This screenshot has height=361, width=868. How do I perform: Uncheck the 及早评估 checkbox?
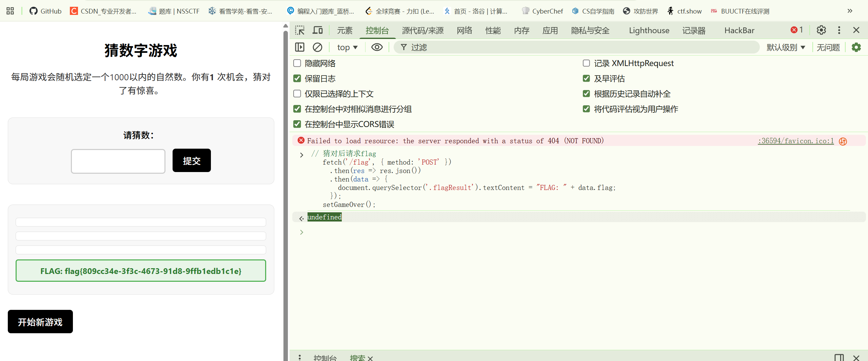coord(586,78)
